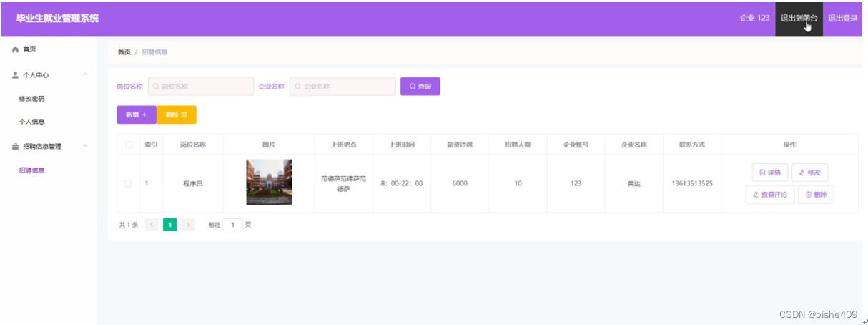Click the 6000 salary cell

[x=460, y=183]
